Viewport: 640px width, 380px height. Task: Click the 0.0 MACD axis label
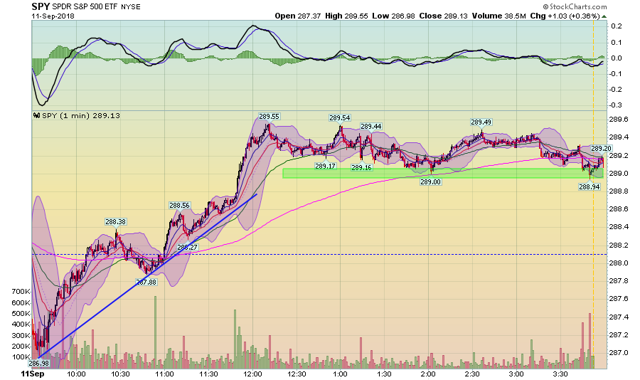(x=617, y=58)
